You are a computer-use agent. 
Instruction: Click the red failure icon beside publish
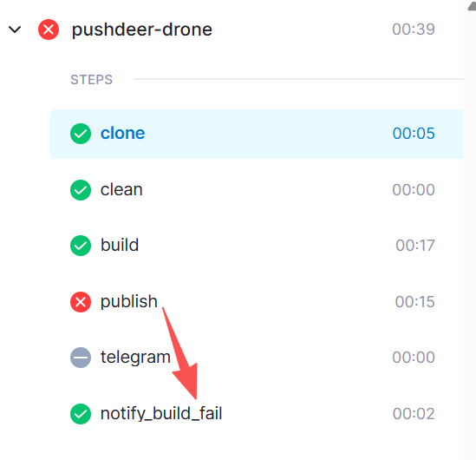point(81,302)
